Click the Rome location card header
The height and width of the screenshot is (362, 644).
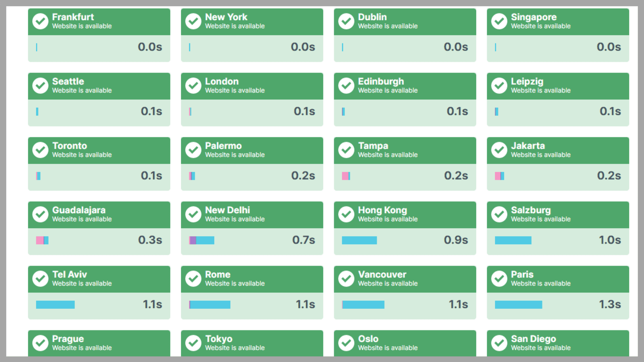(x=252, y=279)
